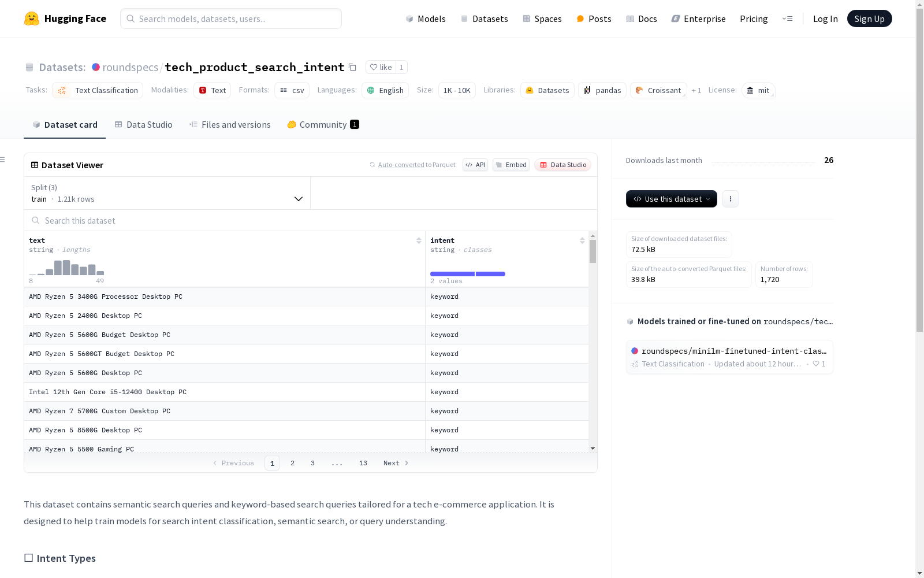This screenshot has height=578, width=924.
Task: Switch to Files and versions tab
Action: [230, 125]
